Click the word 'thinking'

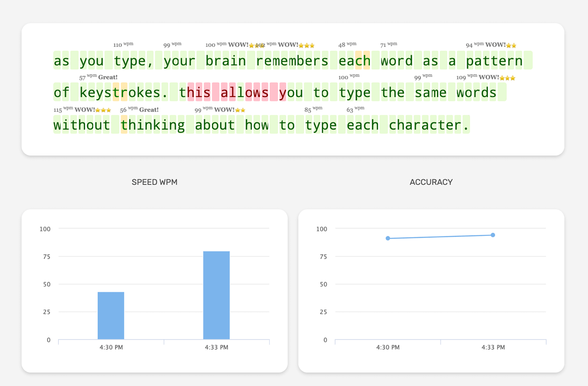point(153,125)
